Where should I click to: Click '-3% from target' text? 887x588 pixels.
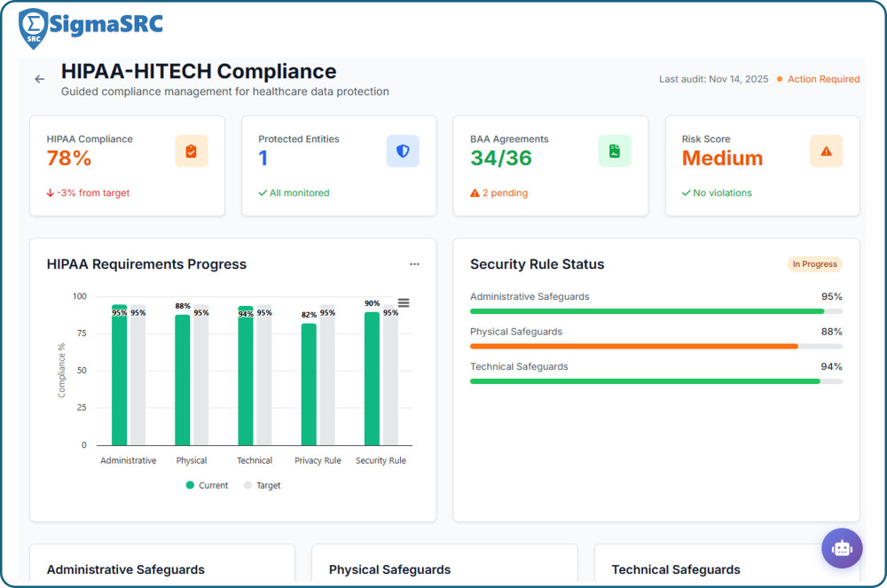tap(88, 192)
